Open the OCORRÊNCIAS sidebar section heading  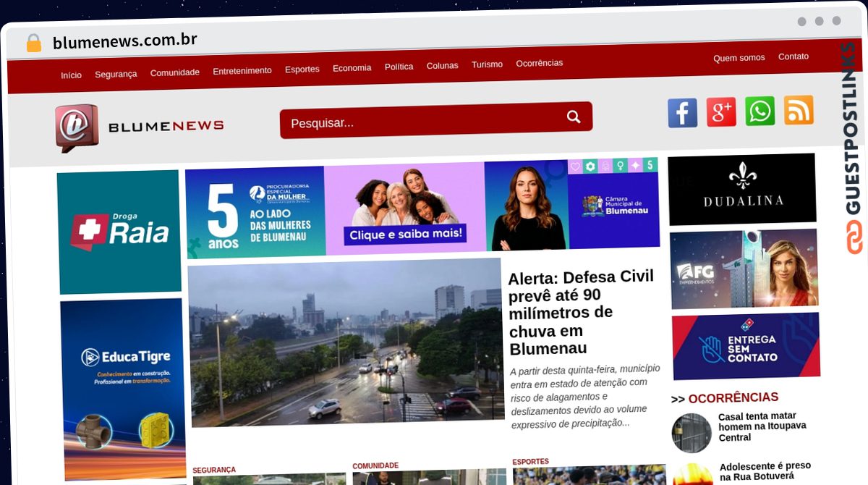click(x=725, y=398)
